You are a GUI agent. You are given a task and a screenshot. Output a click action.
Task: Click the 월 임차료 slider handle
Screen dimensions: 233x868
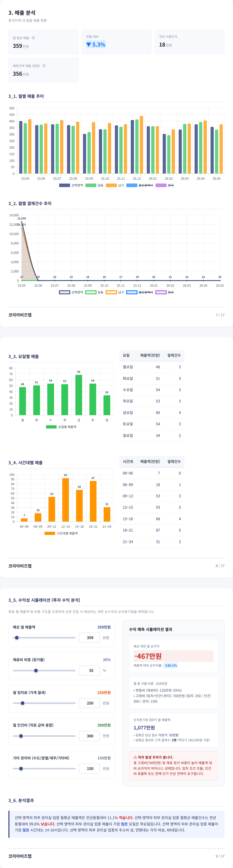(x=23, y=703)
